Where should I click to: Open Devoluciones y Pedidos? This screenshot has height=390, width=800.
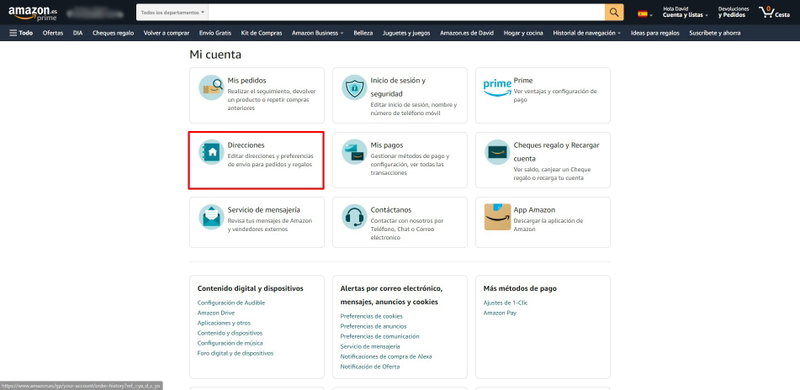click(x=733, y=12)
